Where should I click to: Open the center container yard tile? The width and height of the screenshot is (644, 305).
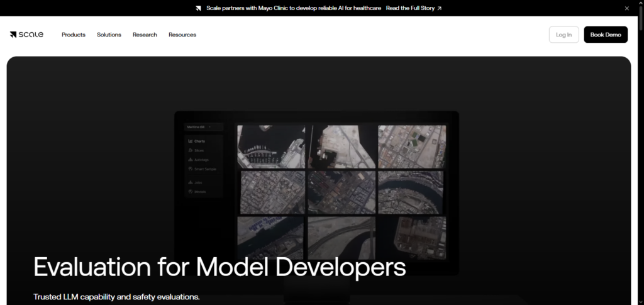click(x=341, y=192)
